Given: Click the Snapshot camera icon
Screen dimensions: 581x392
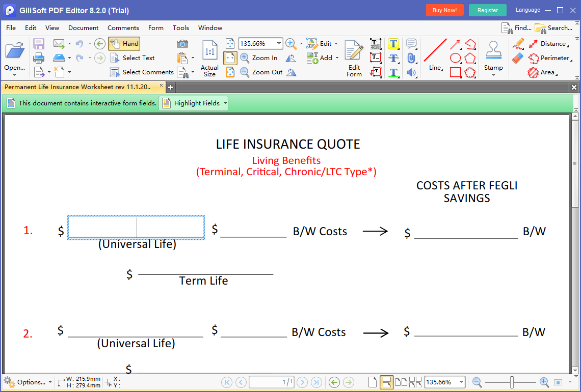Looking at the screenshot, I should pyautogui.click(x=182, y=44).
